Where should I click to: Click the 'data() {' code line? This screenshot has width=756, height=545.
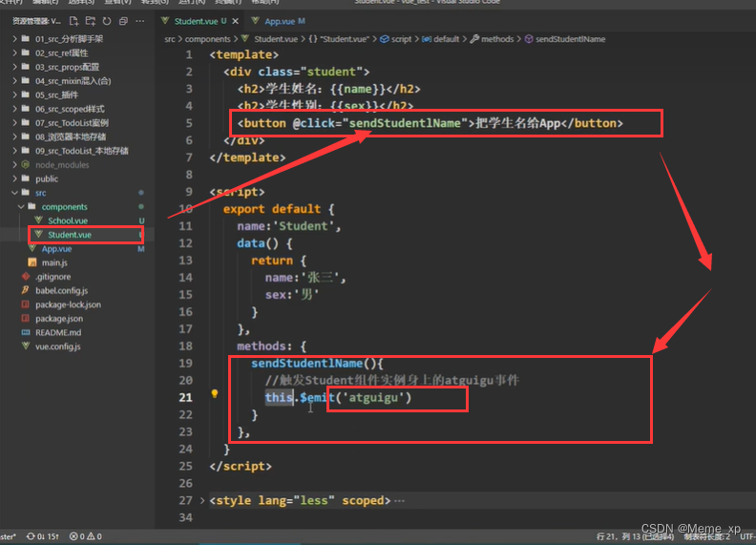[x=264, y=243]
